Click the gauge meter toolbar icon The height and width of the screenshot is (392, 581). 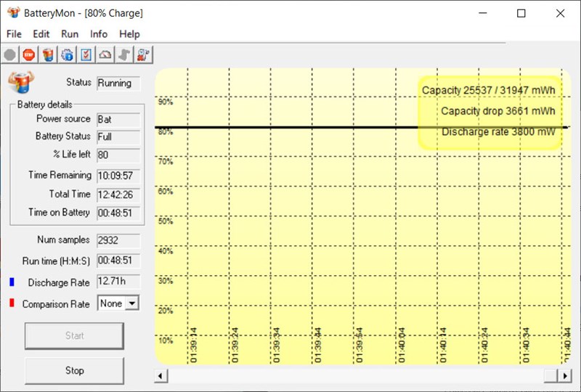(x=105, y=55)
